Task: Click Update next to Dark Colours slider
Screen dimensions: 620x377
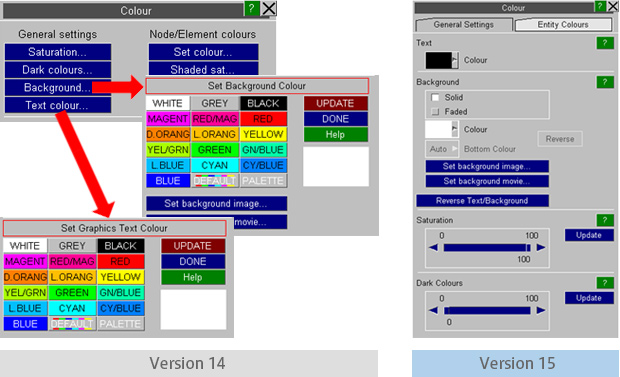Action: click(x=589, y=298)
